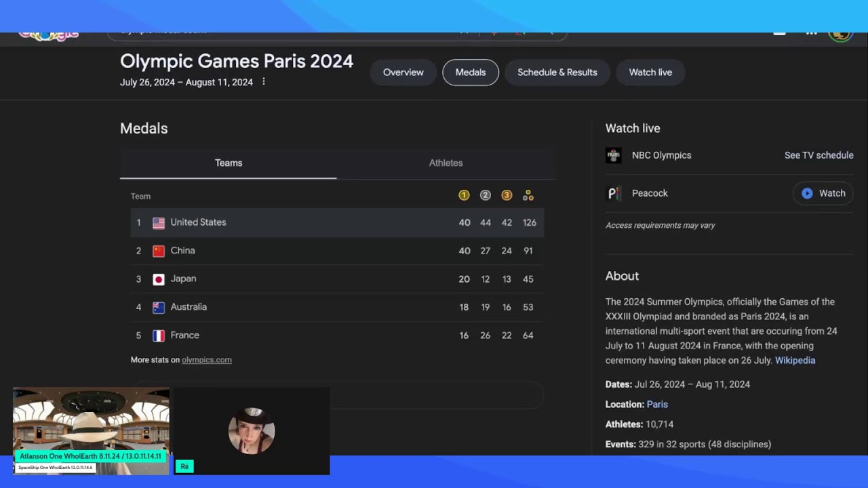Select the Medals tab
This screenshot has width=868, height=488.
[x=471, y=73]
